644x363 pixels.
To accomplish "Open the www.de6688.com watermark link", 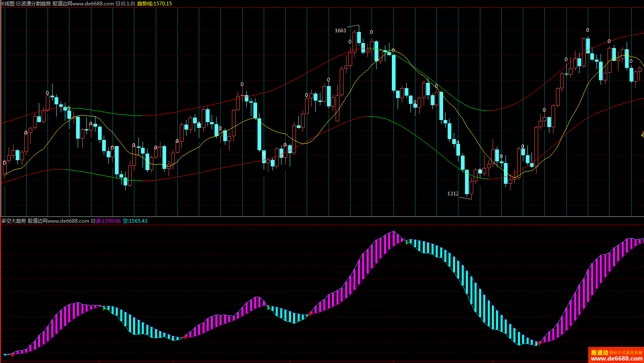I will 615,358.
